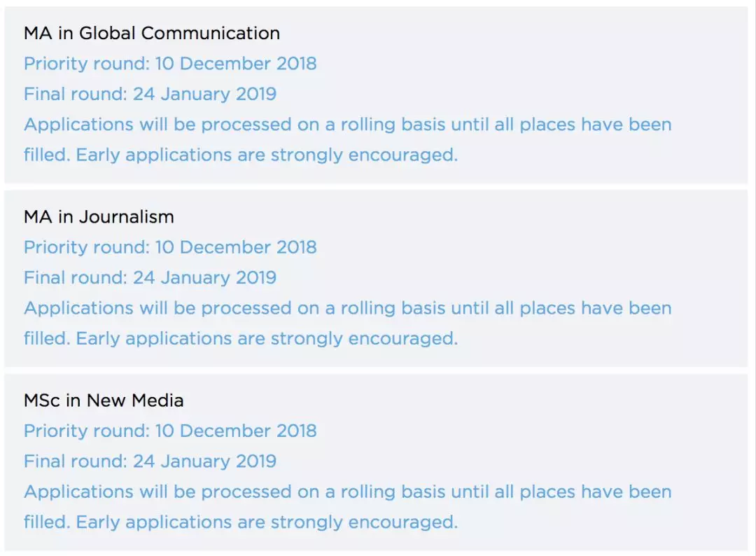
Task: Open the MA in Journalism heading
Action: coord(99,217)
